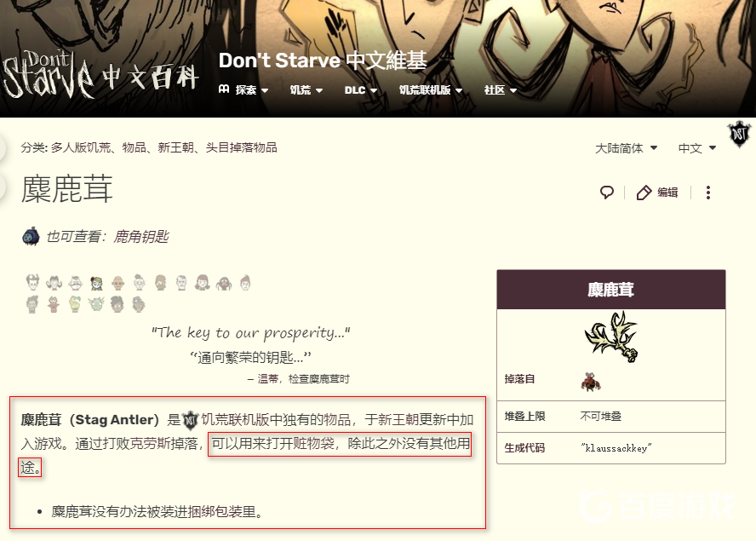756x541 pixels.
Task: Open the 社区 community menu
Action: pyautogui.click(x=501, y=90)
